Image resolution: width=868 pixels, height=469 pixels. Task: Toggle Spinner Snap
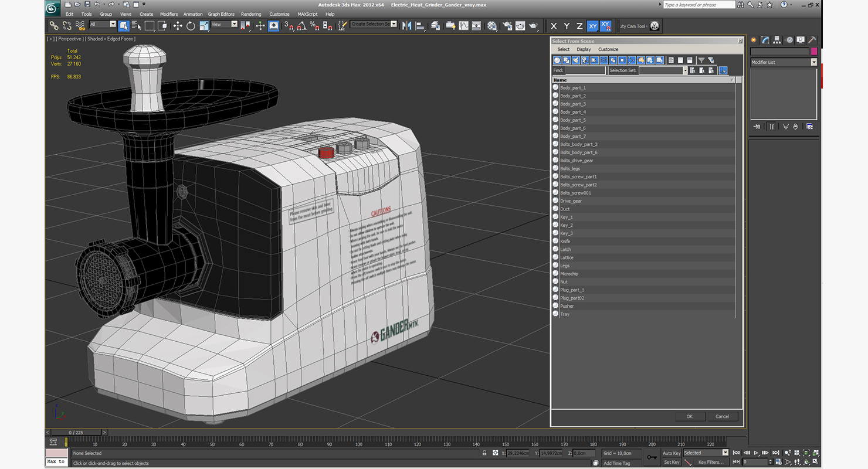tap(327, 26)
